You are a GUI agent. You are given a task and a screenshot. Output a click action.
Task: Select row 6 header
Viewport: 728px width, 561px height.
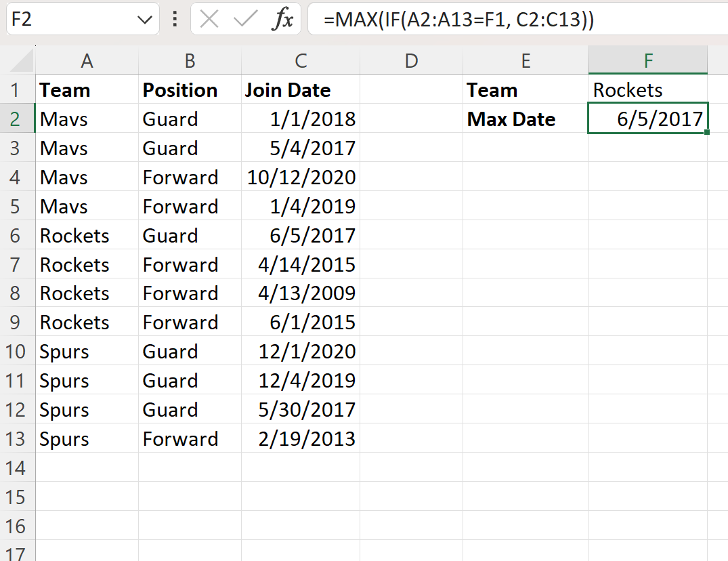[17, 235]
